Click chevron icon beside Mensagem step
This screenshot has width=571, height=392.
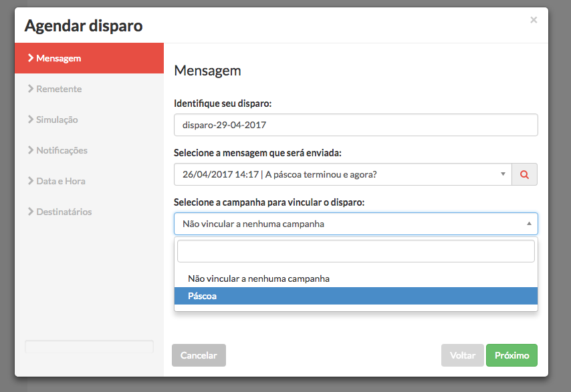(31, 58)
